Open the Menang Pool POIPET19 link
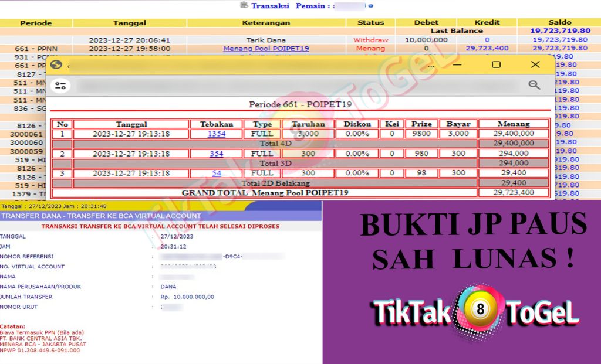This screenshot has width=601, height=364. point(266,49)
